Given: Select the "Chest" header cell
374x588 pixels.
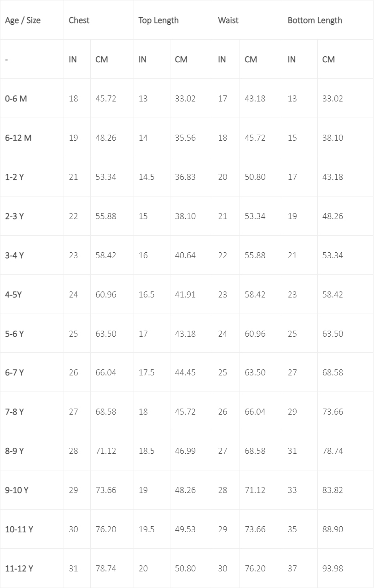Looking at the screenshot, I should pyautogui.click(x=79, y=20).
